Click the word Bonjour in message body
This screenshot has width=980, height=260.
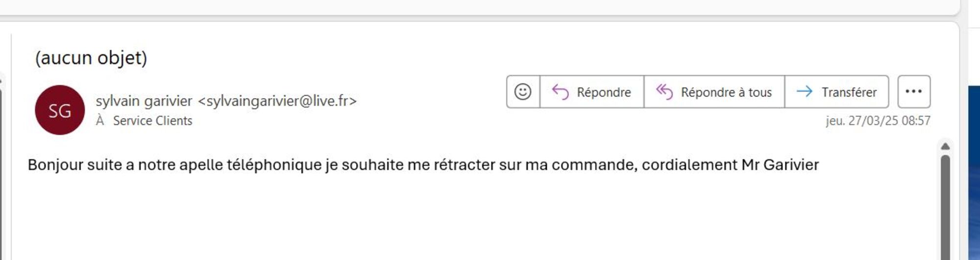[55, 165]
